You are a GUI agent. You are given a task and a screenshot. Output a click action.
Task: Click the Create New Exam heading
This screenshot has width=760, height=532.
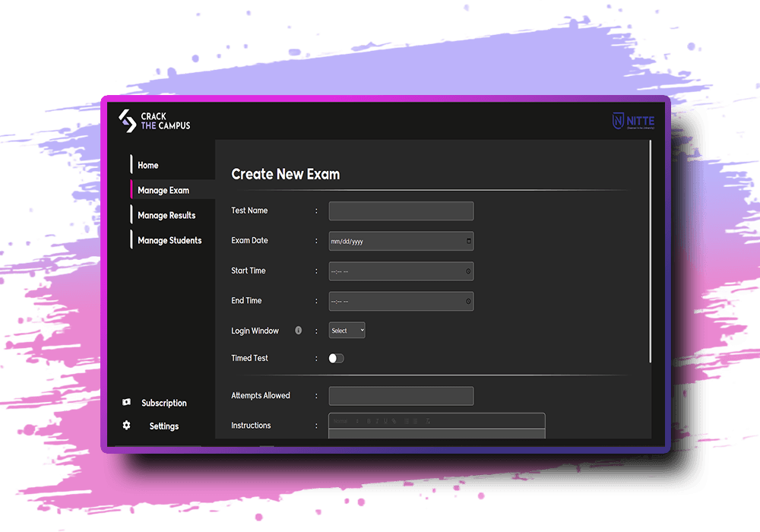(x=286, y=174)
